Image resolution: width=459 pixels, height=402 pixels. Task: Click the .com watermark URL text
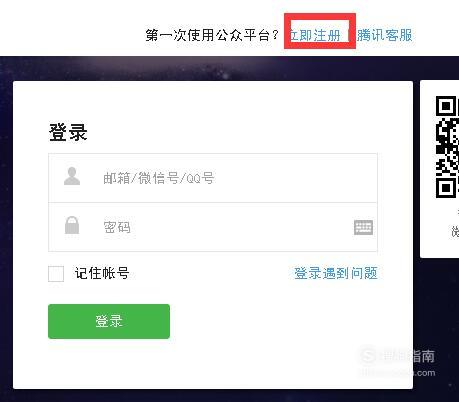point(424,373)
